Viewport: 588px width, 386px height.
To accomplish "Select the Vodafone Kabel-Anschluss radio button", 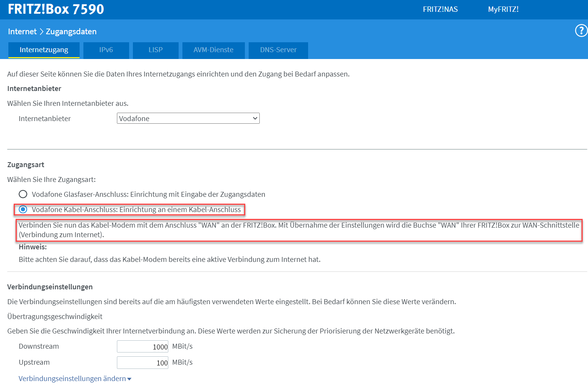I will pos(23,209).
